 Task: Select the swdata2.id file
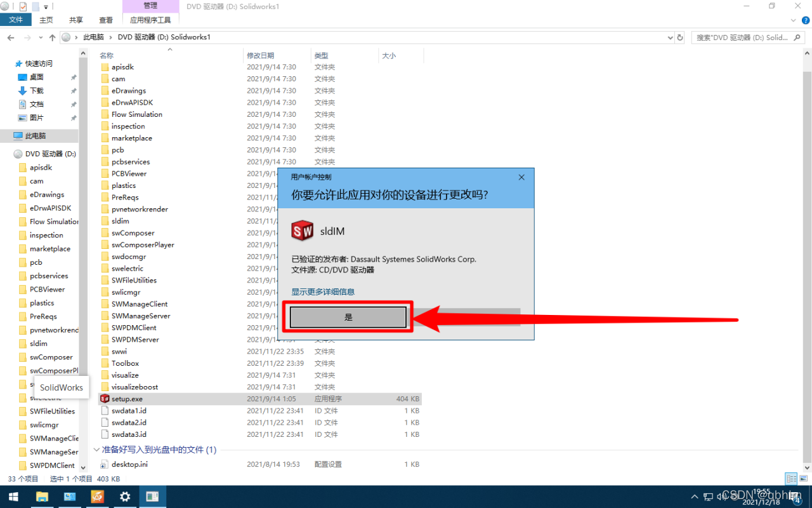coord(129,422)
